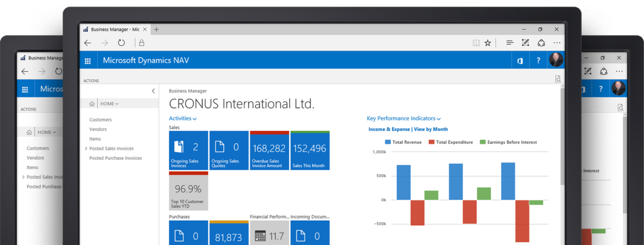Open the app launcher grid in front window
The image size is (644, 245).
(x=88, y=61)
